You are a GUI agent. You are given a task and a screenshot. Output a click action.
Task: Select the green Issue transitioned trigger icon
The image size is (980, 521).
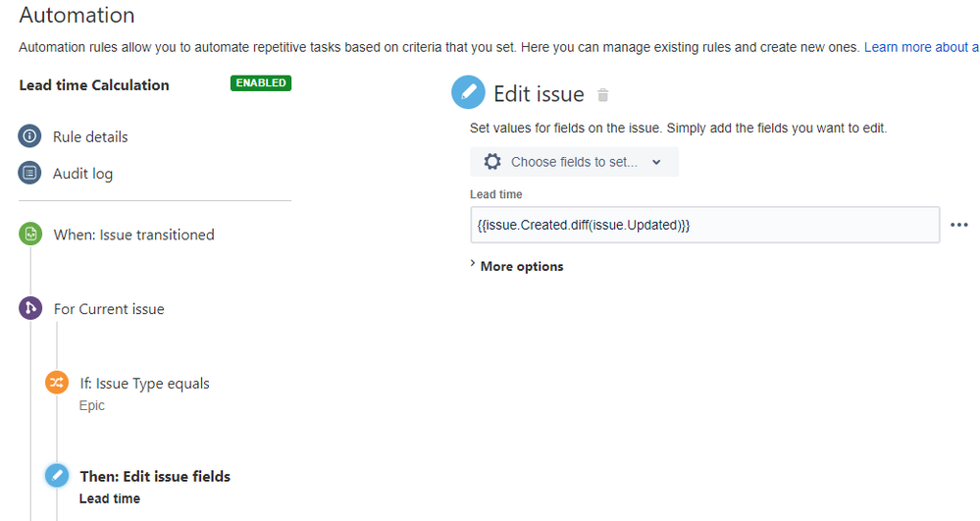click(x=30, y=234)
